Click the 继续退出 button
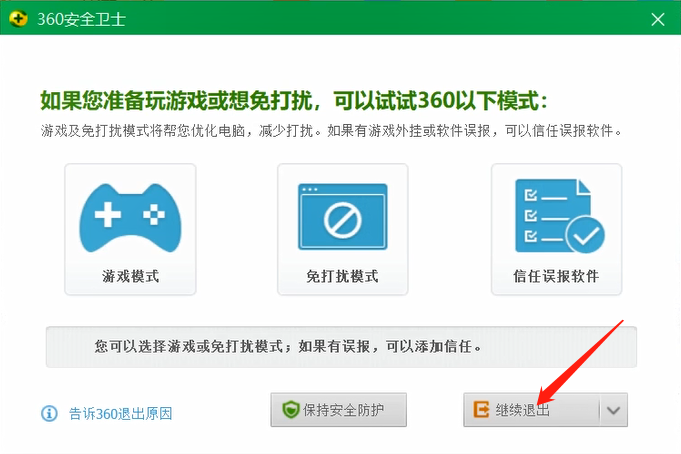This screenshot has height=454, width=681. point(532,410)
